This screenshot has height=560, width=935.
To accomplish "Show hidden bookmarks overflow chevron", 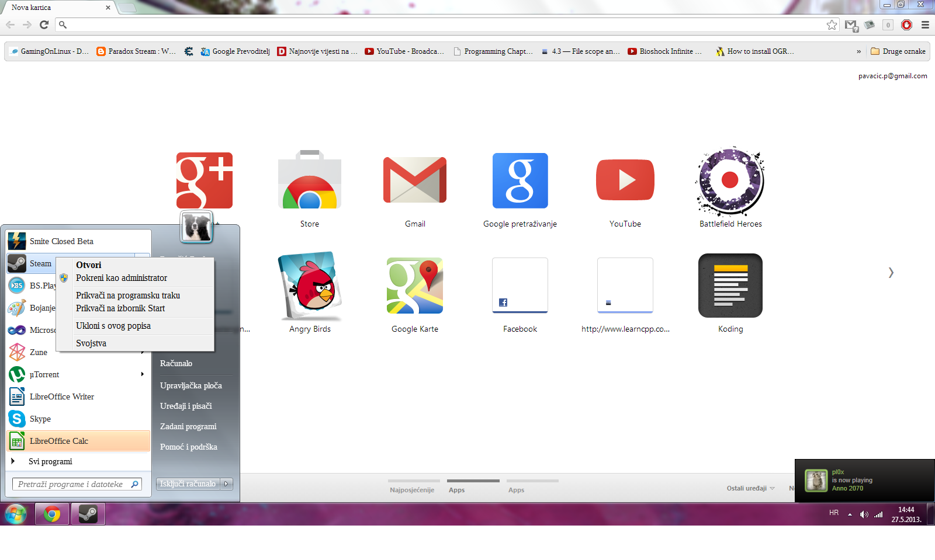I will pyautogui.click(x=858, y=51).
